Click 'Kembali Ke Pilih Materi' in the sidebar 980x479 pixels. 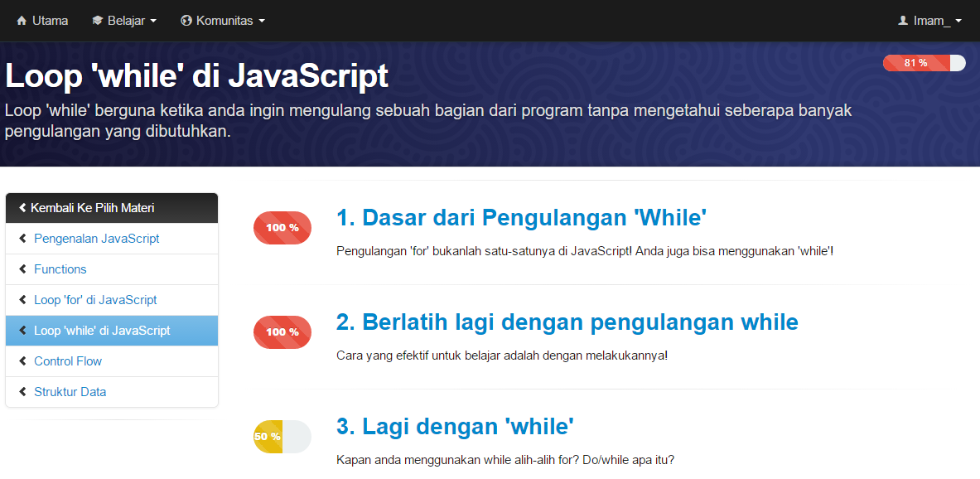click(x=93, y=207)
